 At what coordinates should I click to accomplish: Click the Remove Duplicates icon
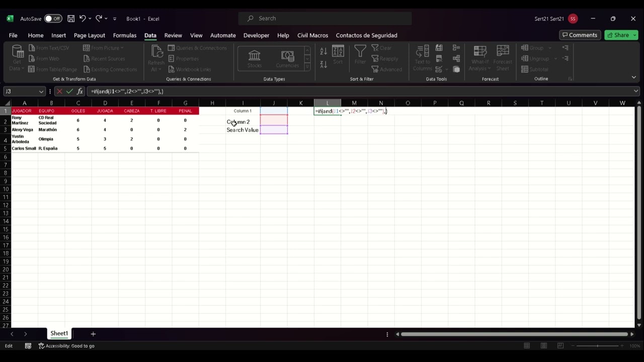point(439,58)
